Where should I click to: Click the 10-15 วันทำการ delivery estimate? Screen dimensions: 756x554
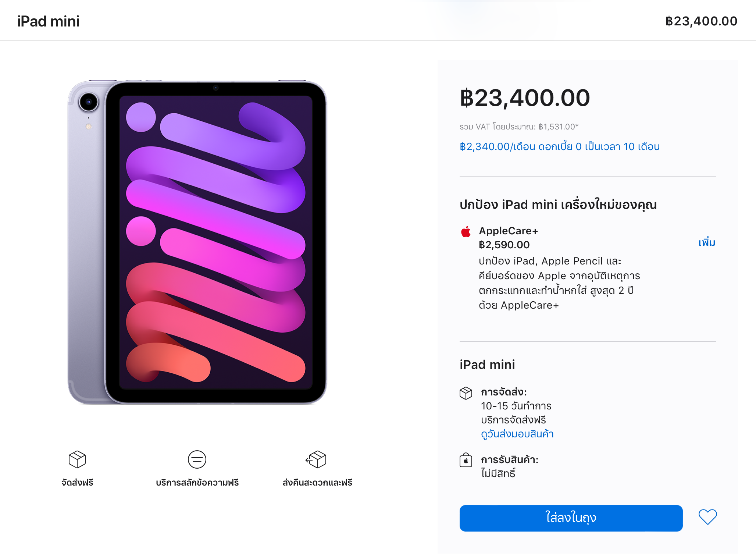pos(516,406)
